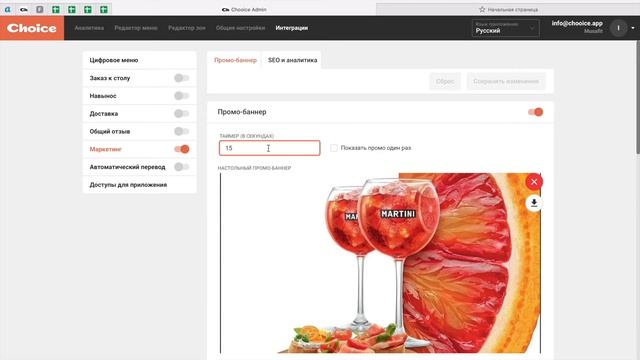Check Показать промо один раз
This screenshot has height=360, width=640.
point(334,148)
